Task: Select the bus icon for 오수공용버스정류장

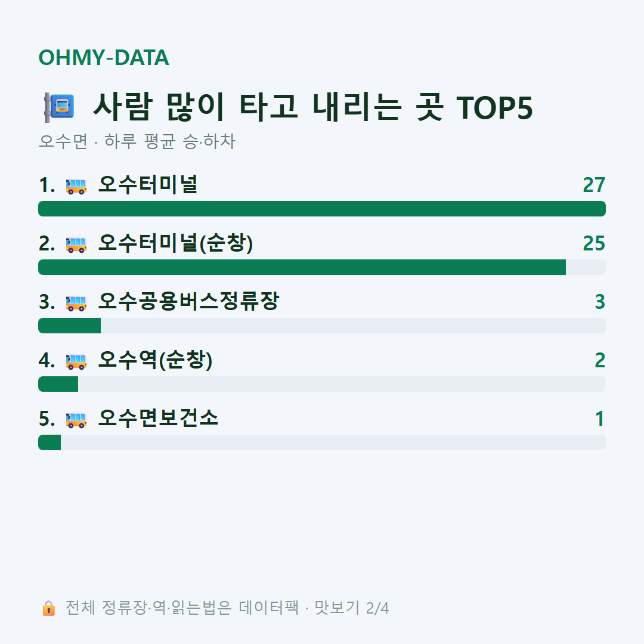Action: click(x=76, y=303)
